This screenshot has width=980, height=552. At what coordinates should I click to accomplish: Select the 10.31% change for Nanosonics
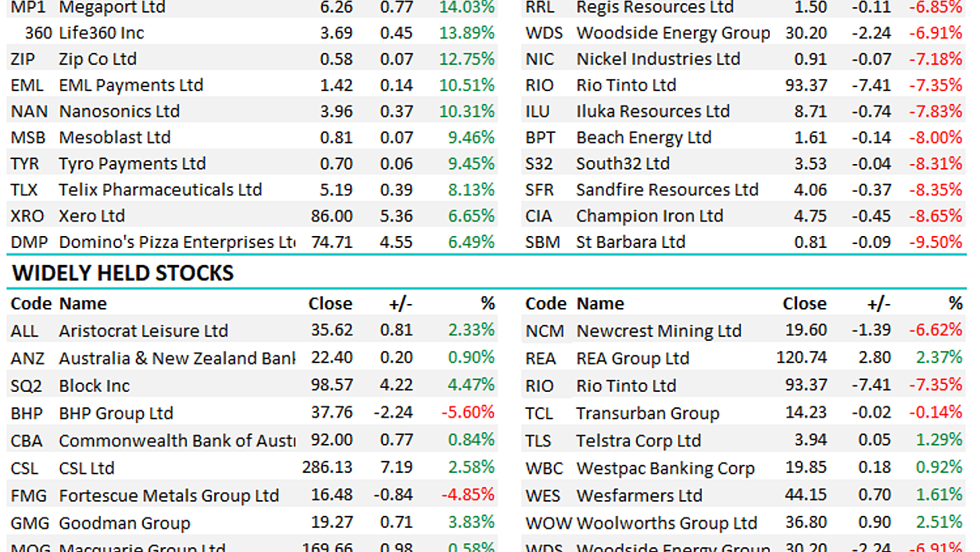pyautogui.click(x=467, y=111)
